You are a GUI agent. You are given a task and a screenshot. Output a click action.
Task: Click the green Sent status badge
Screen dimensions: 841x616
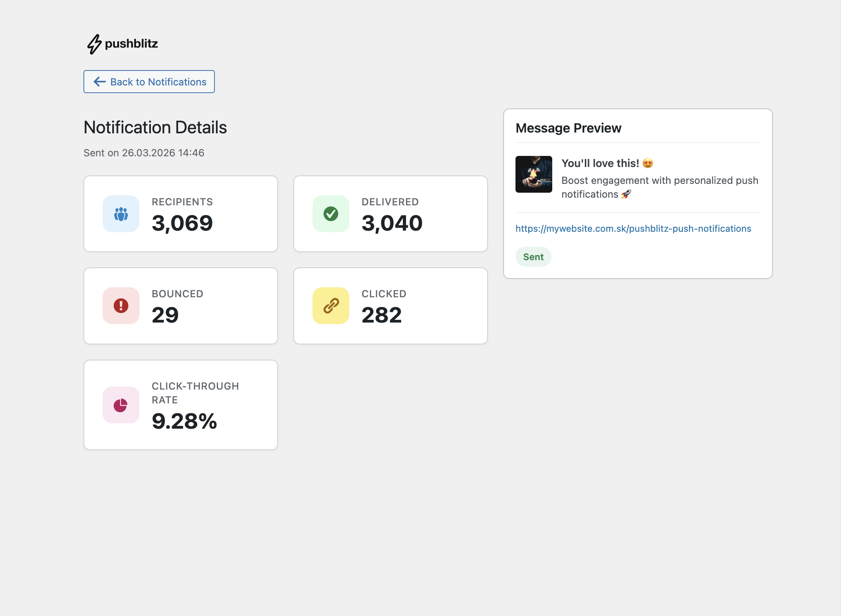pyautogui.click(x=533, y=257)
